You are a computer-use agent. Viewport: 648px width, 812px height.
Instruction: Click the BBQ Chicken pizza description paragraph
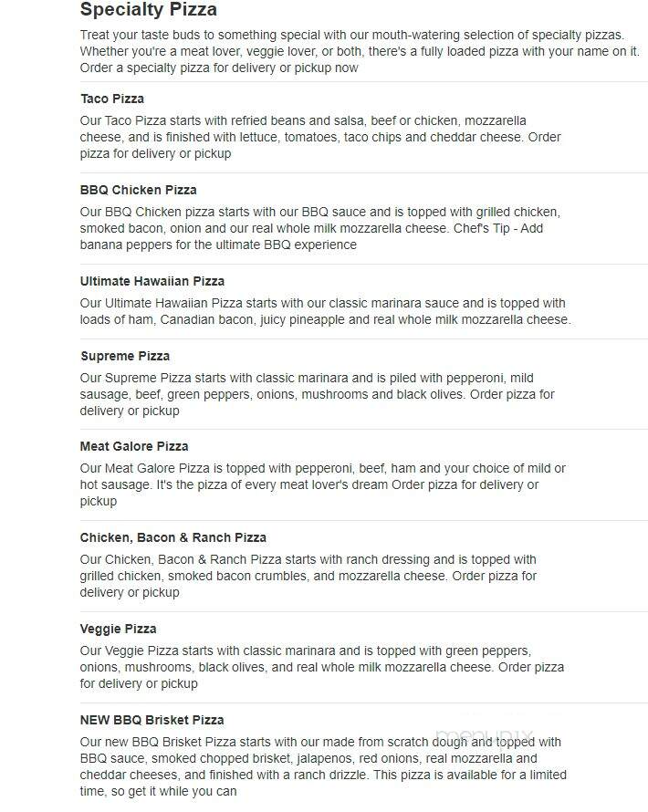(x=320, y=228)
